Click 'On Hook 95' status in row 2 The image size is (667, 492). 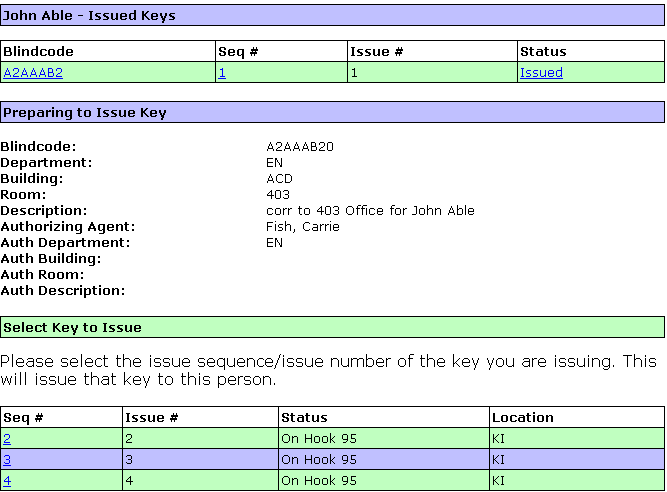click(x=319, y=438)
